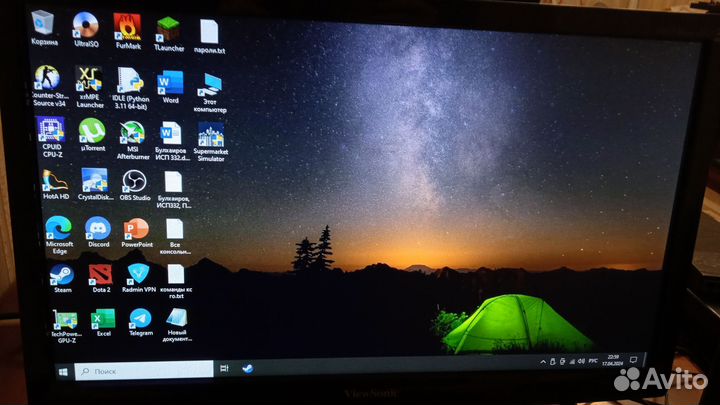Open the Telegram desktop shortcut
Image resolution: width=720 pixels, height=405 pixels.
[x=140, y=318]
